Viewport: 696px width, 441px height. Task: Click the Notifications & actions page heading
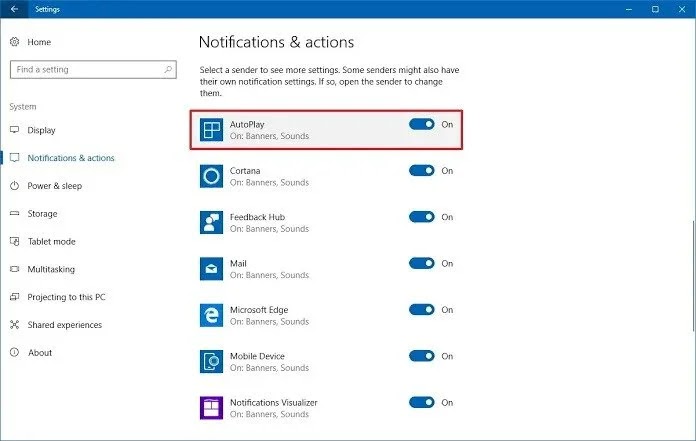pos(276,42)
